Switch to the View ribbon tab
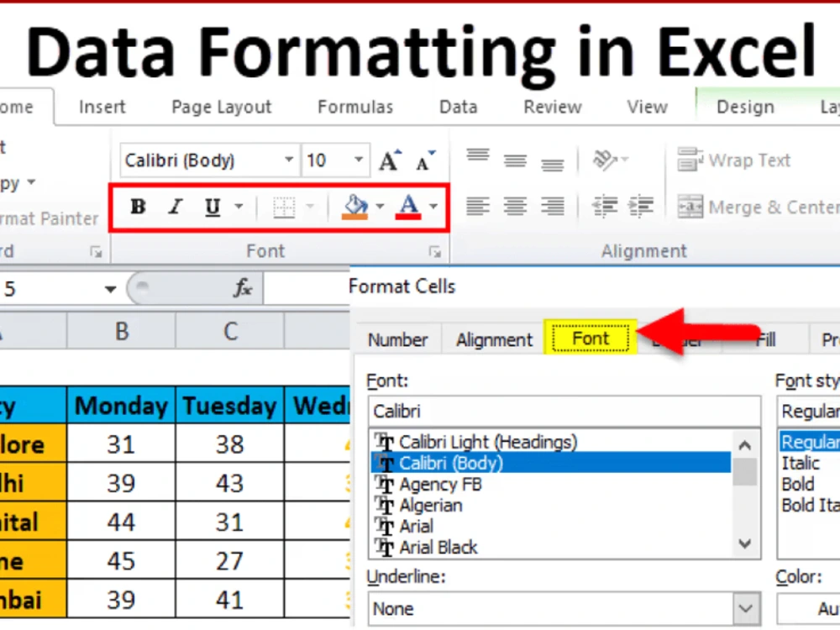This screenshot has height=630, width=840. [x=647, y=108]
